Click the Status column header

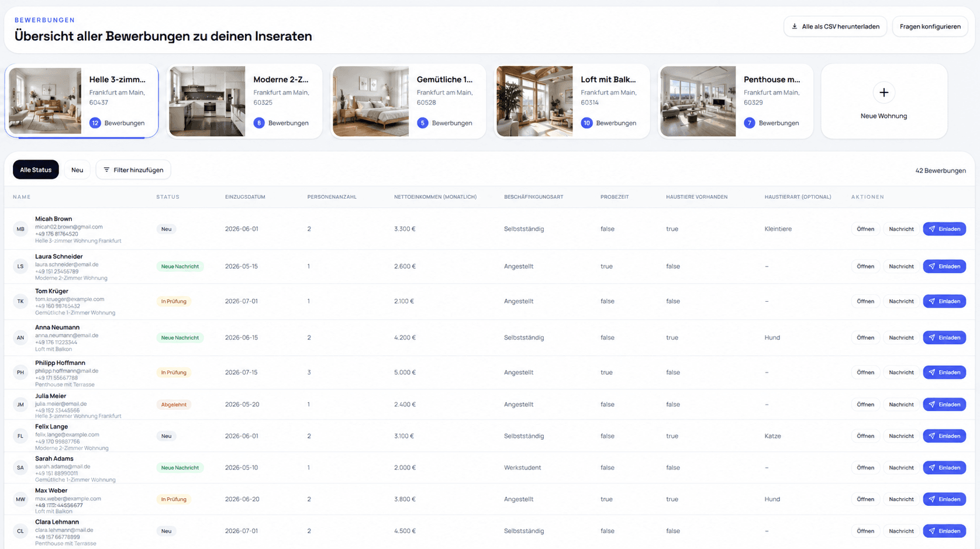coord(168,197)
